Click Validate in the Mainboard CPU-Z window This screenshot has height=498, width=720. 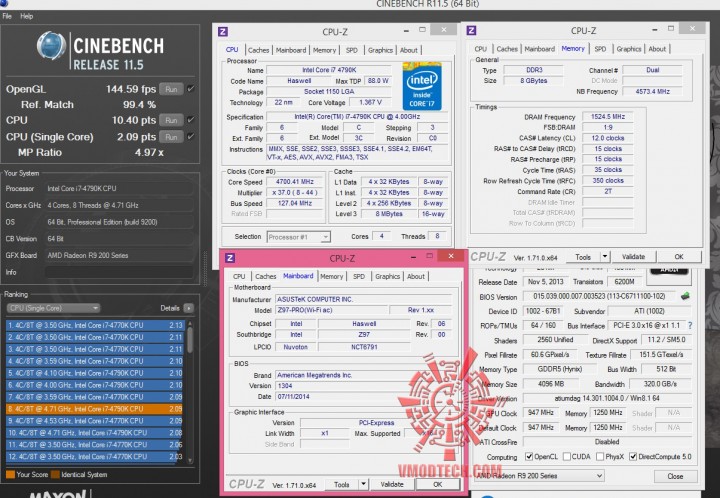[392, 484]
